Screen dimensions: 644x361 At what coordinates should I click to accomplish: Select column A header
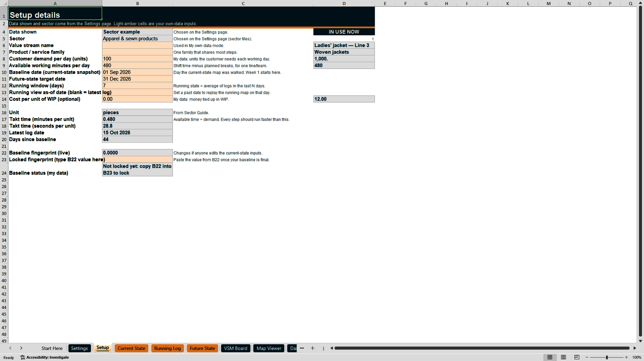pos(55,3)
